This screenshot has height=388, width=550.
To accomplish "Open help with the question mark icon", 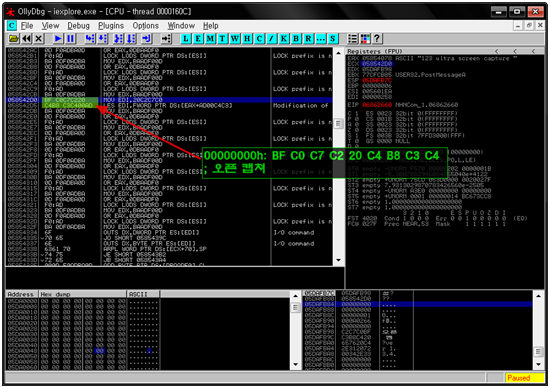I will tap(377, 39).
